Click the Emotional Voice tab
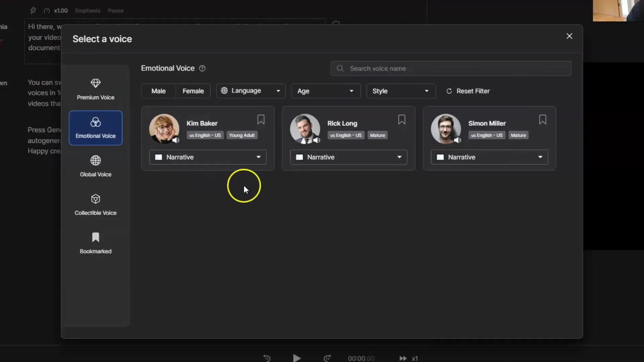Image resolution: width=644 pixels, height=362 pixels. click(x=96, y=128)
